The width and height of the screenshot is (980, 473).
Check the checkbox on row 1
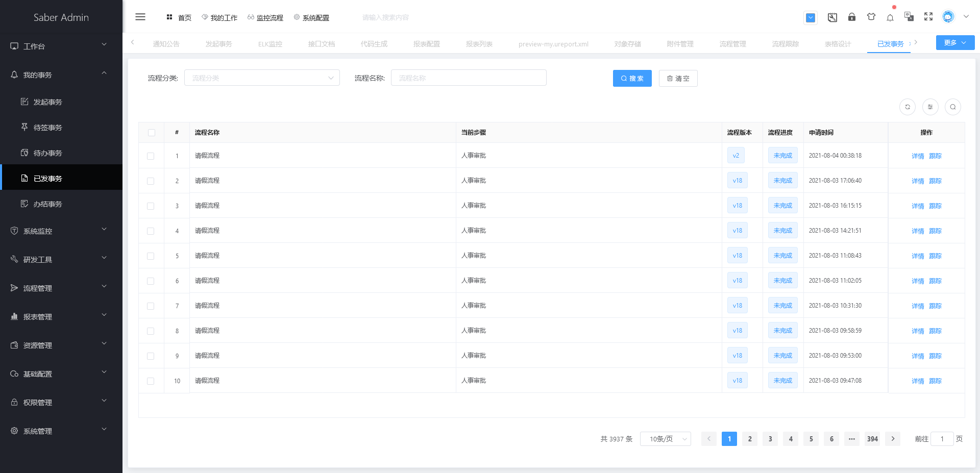[x=151, y=156]
